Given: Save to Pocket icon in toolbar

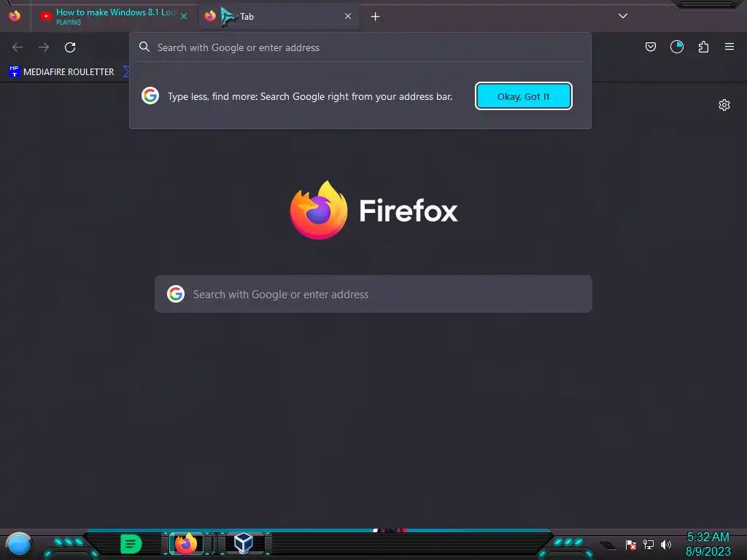Looking at the screenshot, I should point(650,47).
